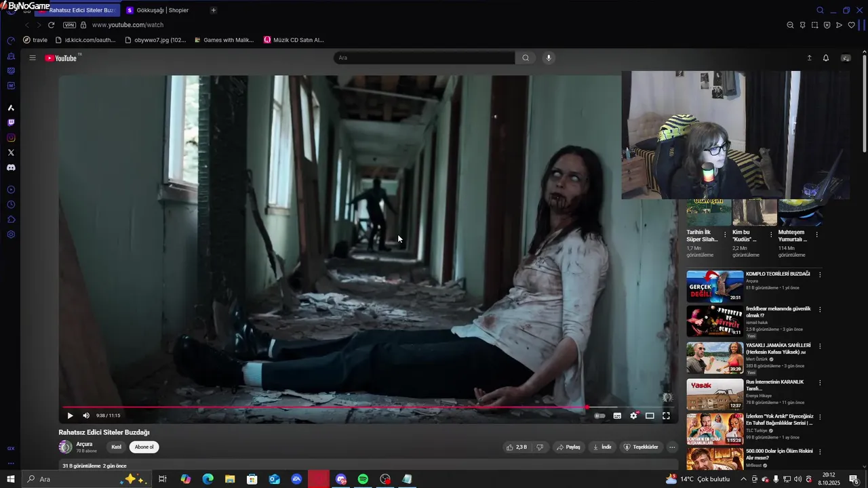Toggle subtitles in the player
The image size is (868, 488).
point(617,415)
